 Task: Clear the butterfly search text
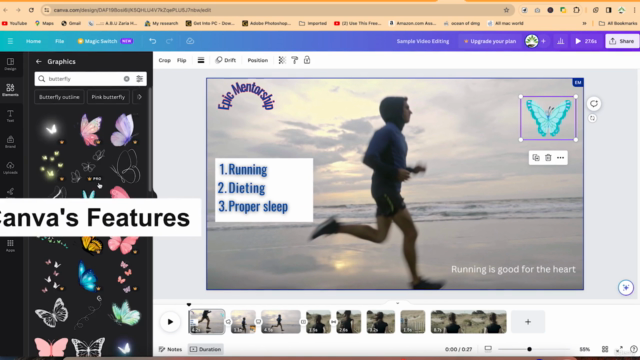pyautogui.click(x=127, y=79)
